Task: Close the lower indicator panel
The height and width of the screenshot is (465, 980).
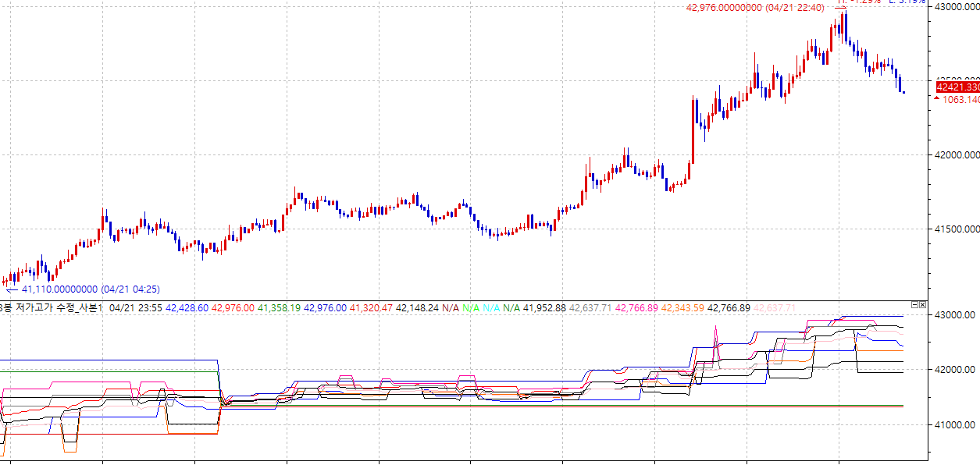Action: coord(922,304)
